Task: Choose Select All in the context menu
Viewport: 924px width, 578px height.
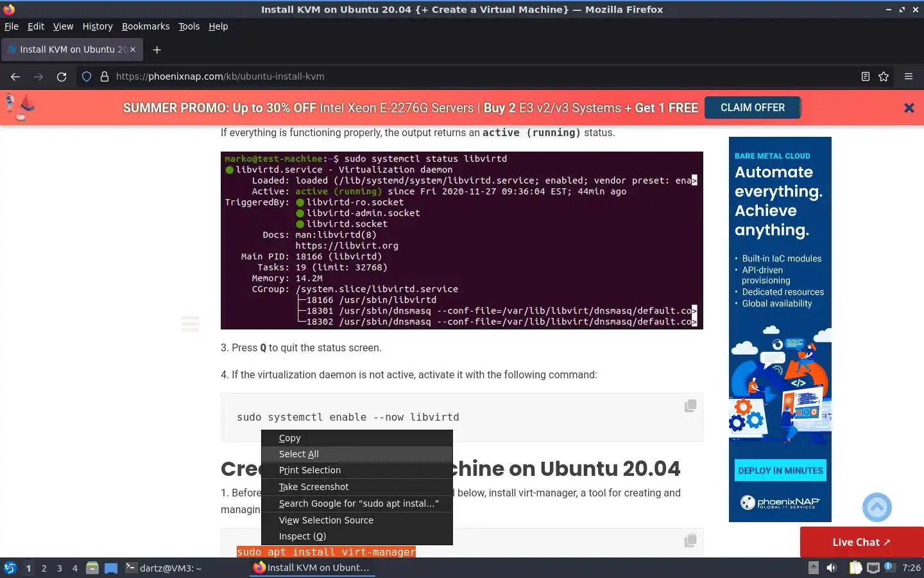Action: point(357,454)
